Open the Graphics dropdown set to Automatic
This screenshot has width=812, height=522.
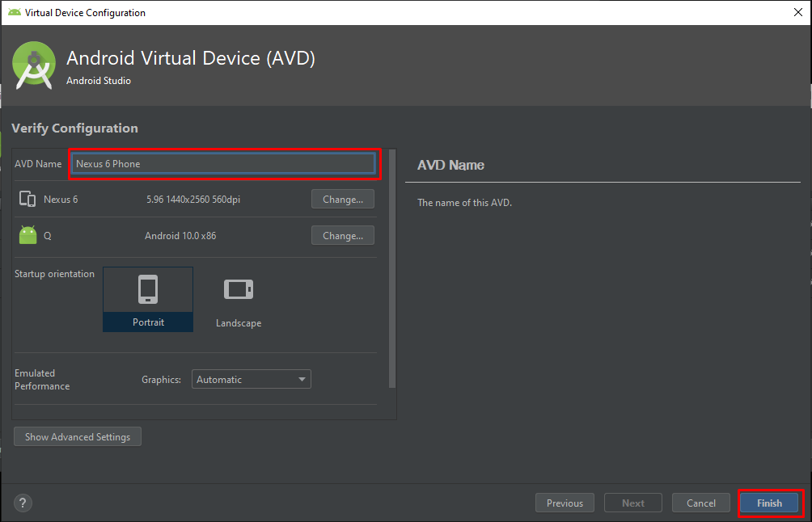point(252,379)
